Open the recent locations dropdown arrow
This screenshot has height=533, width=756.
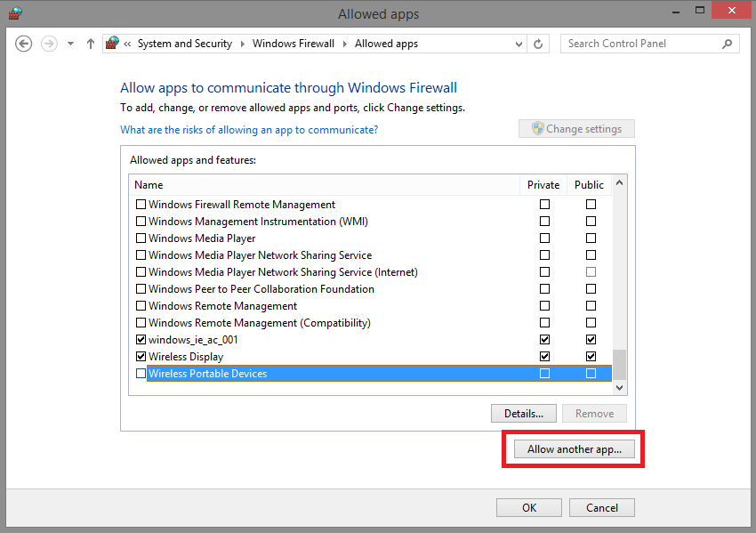pyautogui.click(x=70, y=44)
